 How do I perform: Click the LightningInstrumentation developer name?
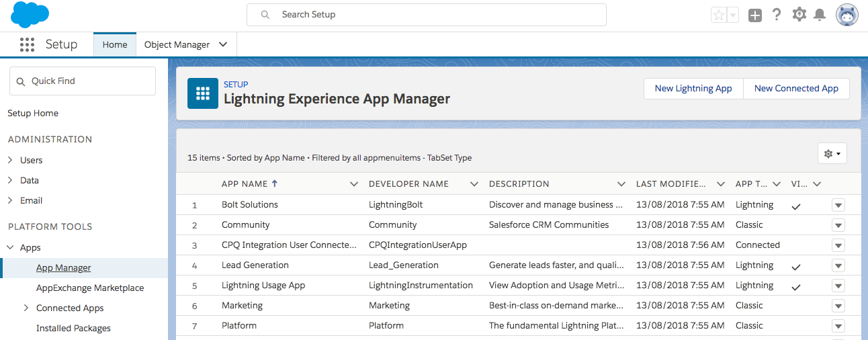[421, 285]
